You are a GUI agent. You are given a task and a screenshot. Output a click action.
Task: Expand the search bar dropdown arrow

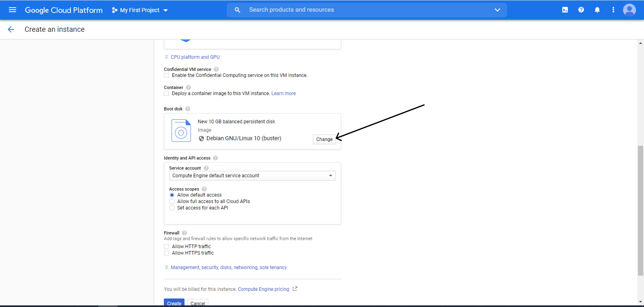tap(497, 10)
